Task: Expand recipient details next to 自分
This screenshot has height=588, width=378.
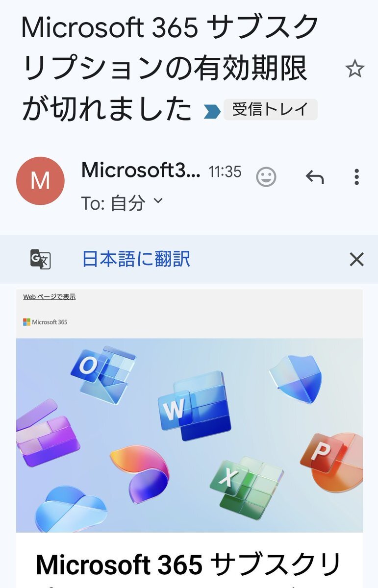Action: click(x=158, y=200)
